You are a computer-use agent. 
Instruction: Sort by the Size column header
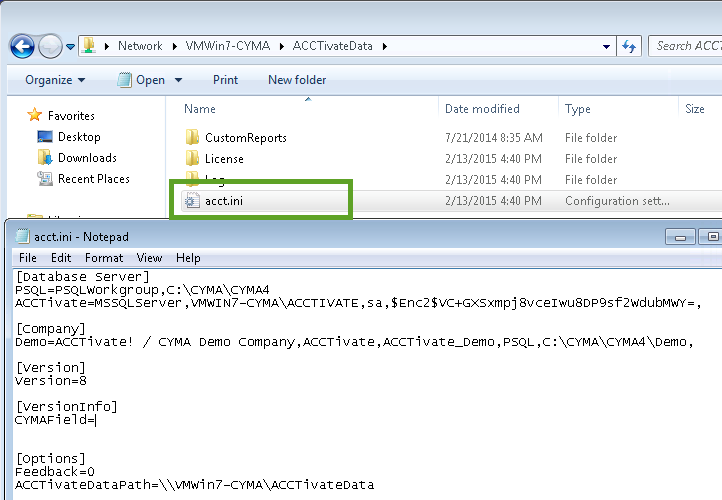pyautogui.click(x=695, y=109)
